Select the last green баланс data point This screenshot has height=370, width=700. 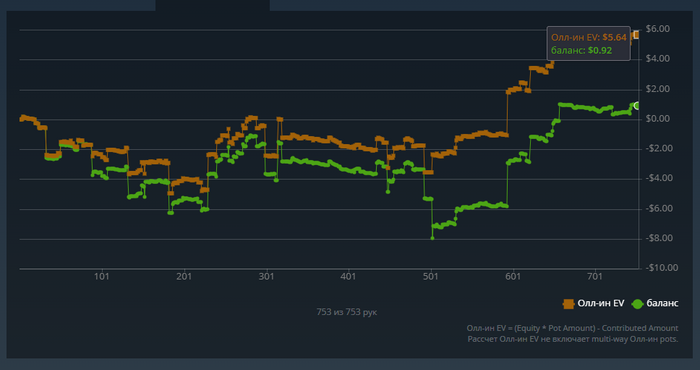pyautogui.click(x=637, y=106)
